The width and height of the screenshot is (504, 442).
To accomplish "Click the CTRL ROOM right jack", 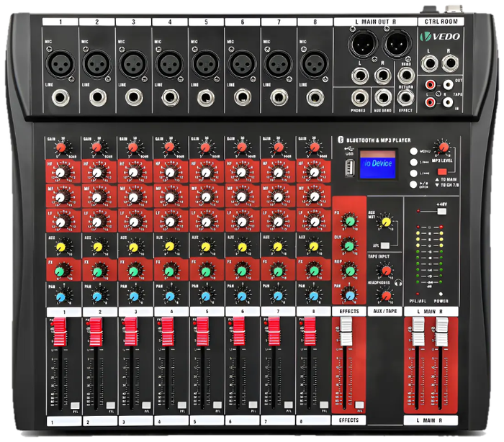I will pyautogui.click(x=450, y=63).
